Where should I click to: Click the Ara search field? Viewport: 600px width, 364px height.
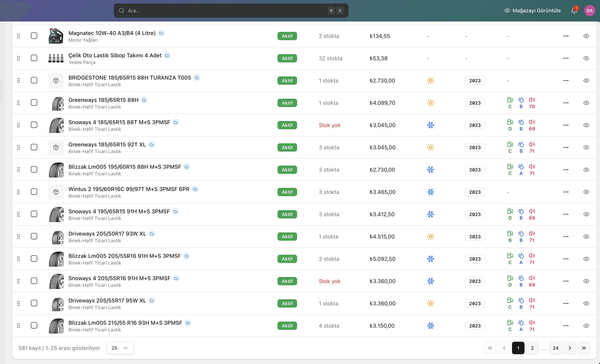(231, 11)
